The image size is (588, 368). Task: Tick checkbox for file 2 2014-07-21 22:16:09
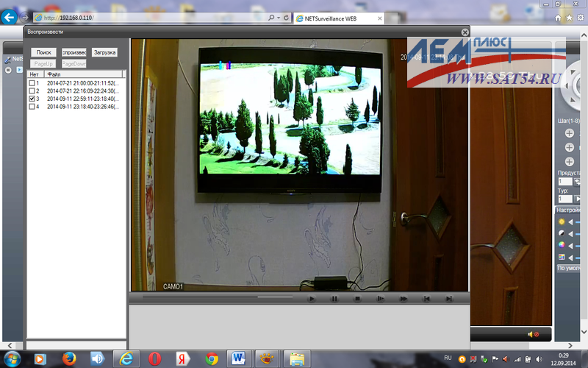[x=32, y=91]
